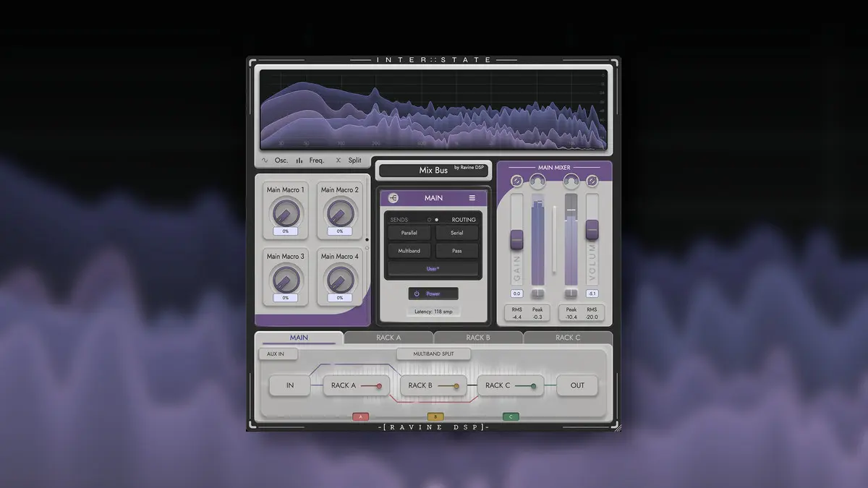Open the hamburger menu in MAIN panel
The width and height of the screenshot is (868, 488).
[472, 197]
